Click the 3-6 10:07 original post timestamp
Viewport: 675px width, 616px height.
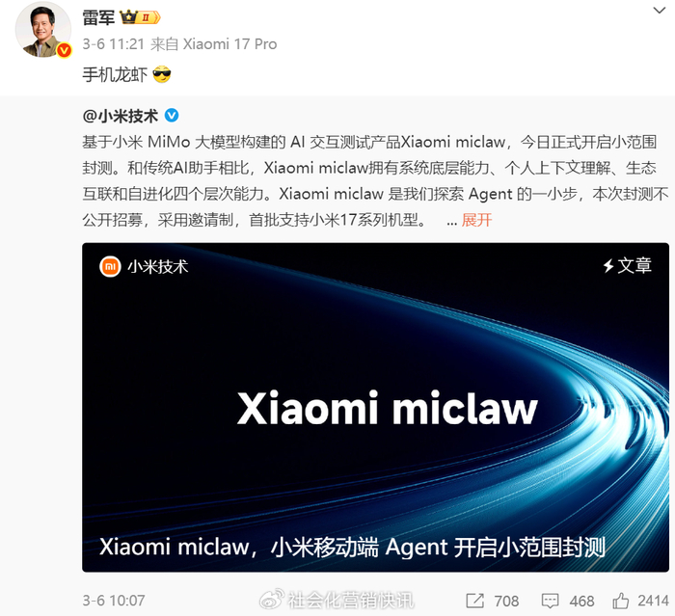[x=114, y=601]
